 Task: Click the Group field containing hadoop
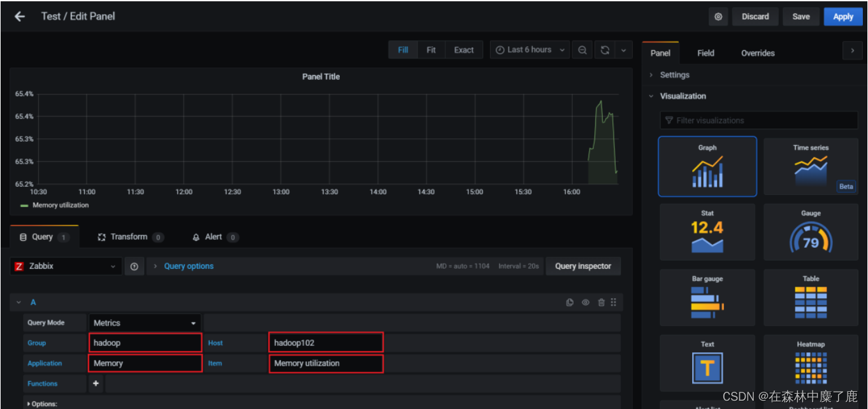coord(145,343)
